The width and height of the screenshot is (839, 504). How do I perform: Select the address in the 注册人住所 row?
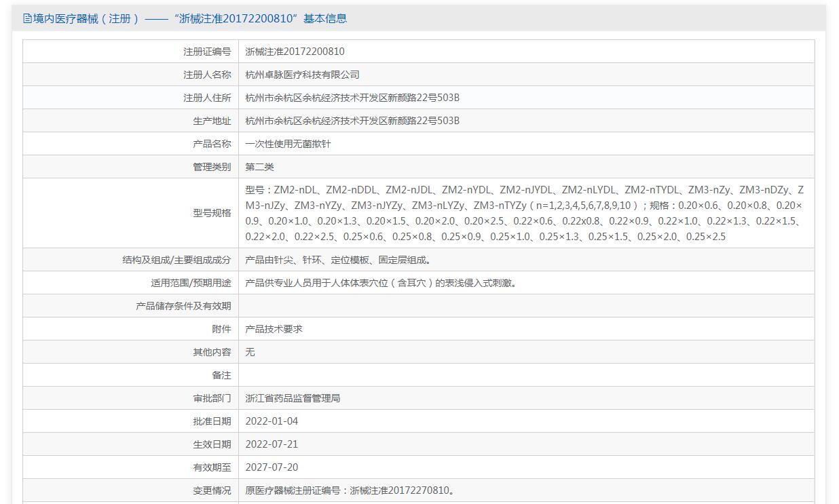[352, 98]
